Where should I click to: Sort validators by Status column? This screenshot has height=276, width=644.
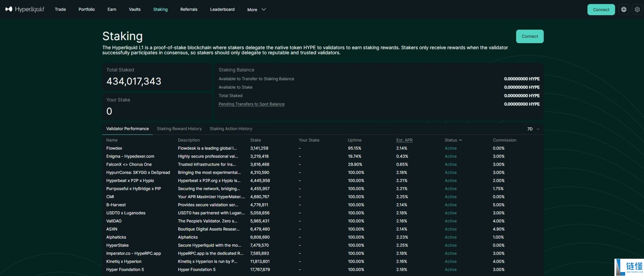coord(453,140)
